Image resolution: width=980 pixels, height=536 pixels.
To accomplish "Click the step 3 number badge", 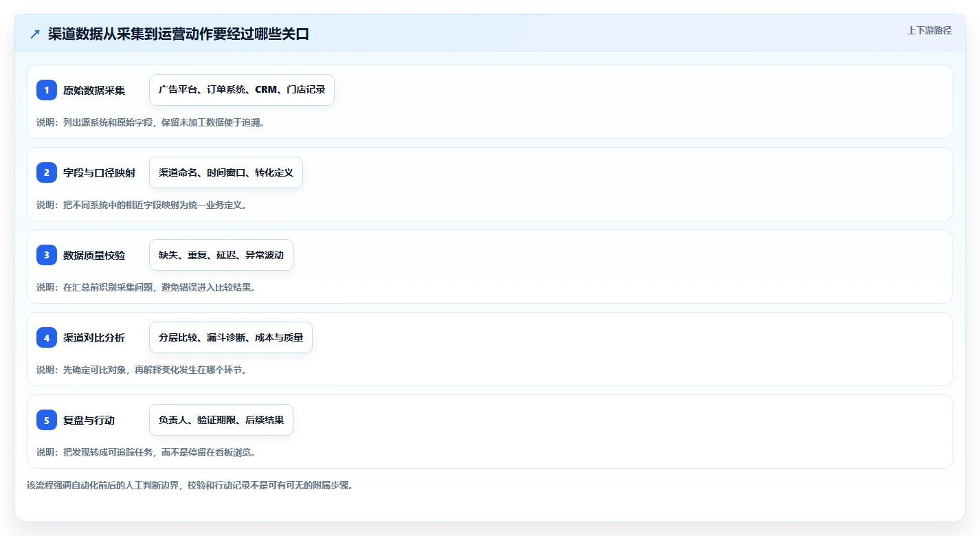I will pos(47,255).
